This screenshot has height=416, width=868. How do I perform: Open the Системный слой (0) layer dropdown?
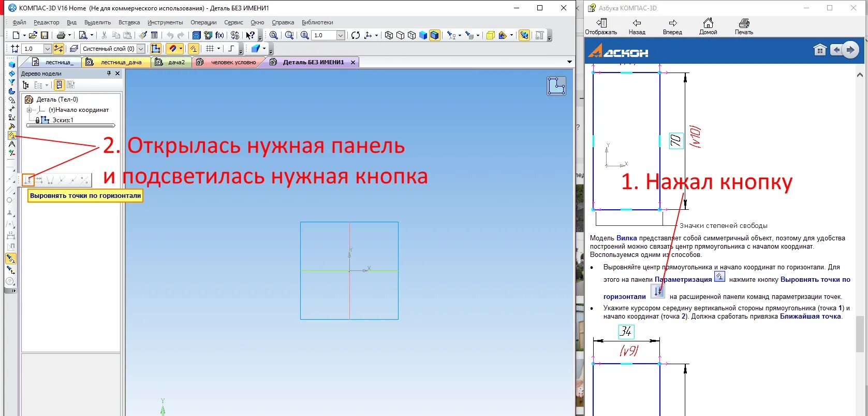pyautogui.click(x=140, y=49)
